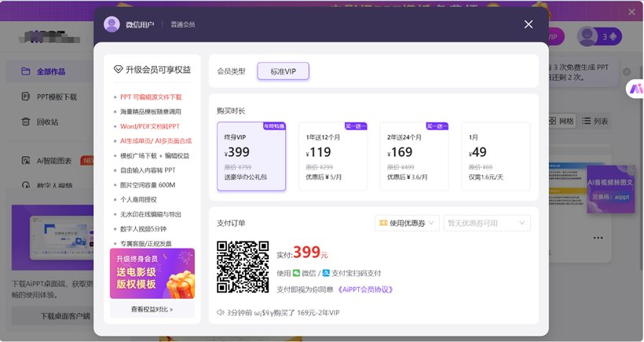644x342 pixels.
Task: Click '无水印在线编辑与导出' benefit text
Action: pos(150,214)
